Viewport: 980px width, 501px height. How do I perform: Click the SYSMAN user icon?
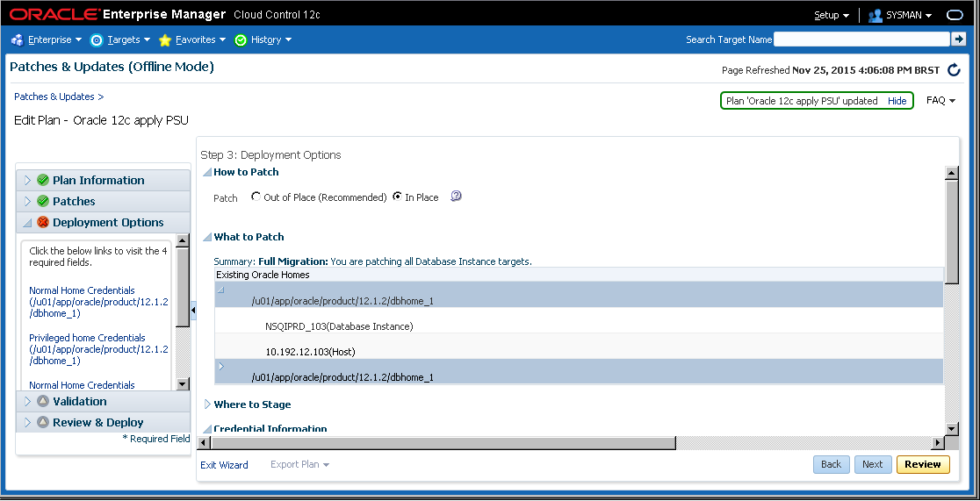click(875, 15)
